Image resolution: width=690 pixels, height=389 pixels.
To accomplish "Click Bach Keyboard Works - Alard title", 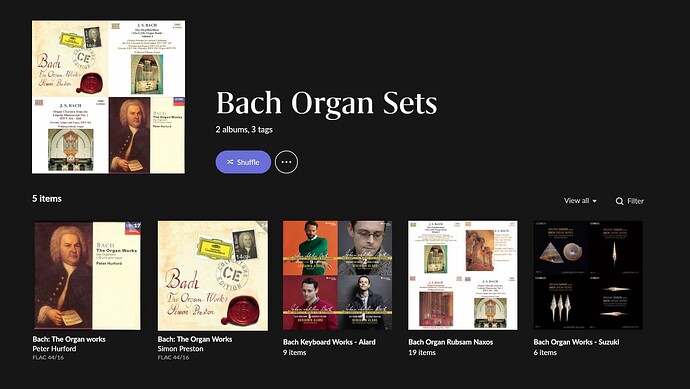I will click(329, 342).
